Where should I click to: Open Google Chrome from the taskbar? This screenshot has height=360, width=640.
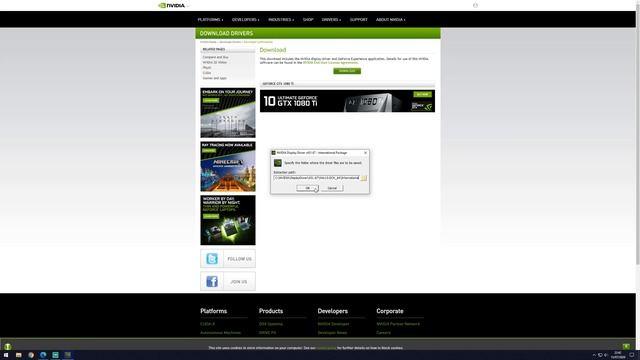coord(31,355)
